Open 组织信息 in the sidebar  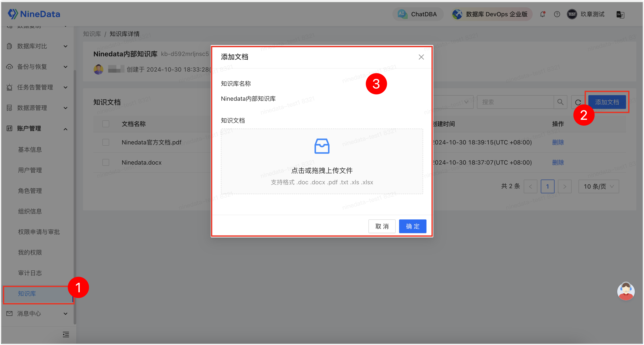pos(30,211)
